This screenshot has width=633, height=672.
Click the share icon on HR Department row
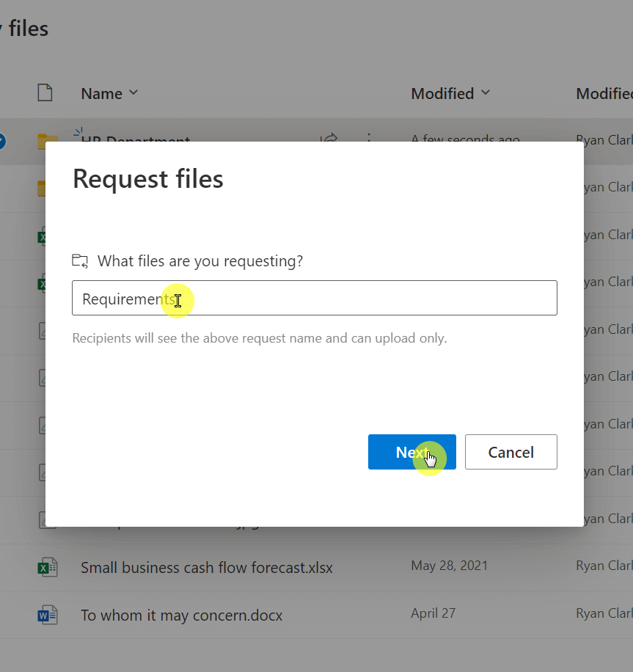coord(329,138)
